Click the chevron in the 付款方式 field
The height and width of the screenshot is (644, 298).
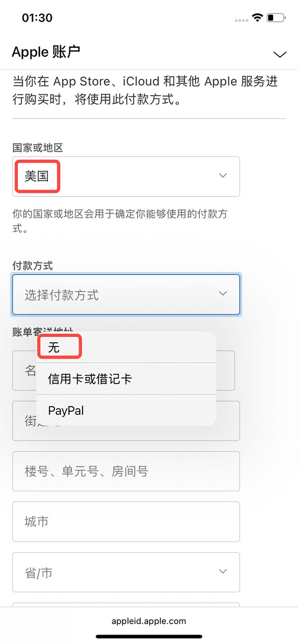(x=223, y=294)
